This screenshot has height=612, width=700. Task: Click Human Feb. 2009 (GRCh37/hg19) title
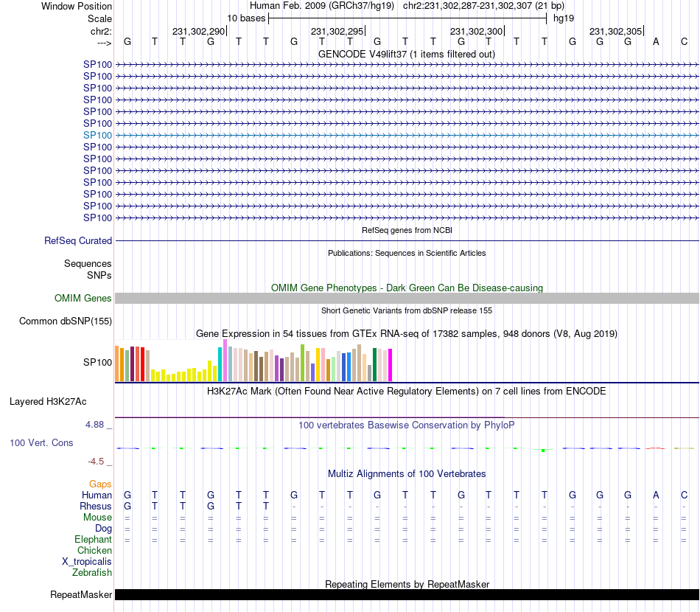pos(322,6)
